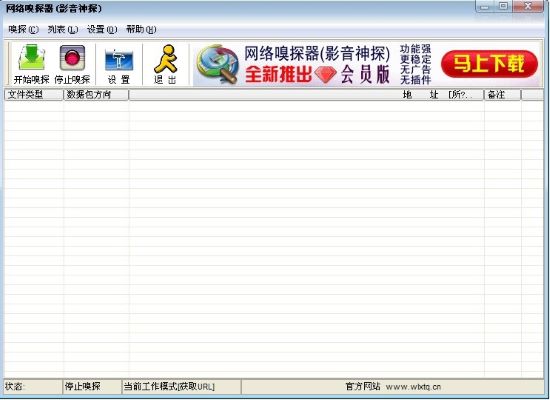Click the red diamond icon in banner
The image size is (550, 400).
[326, 74]
